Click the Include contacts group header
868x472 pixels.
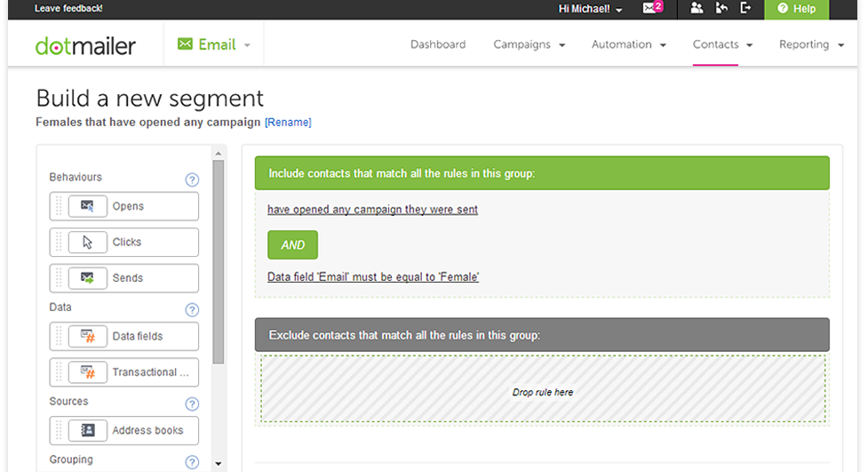click(542, 172)
